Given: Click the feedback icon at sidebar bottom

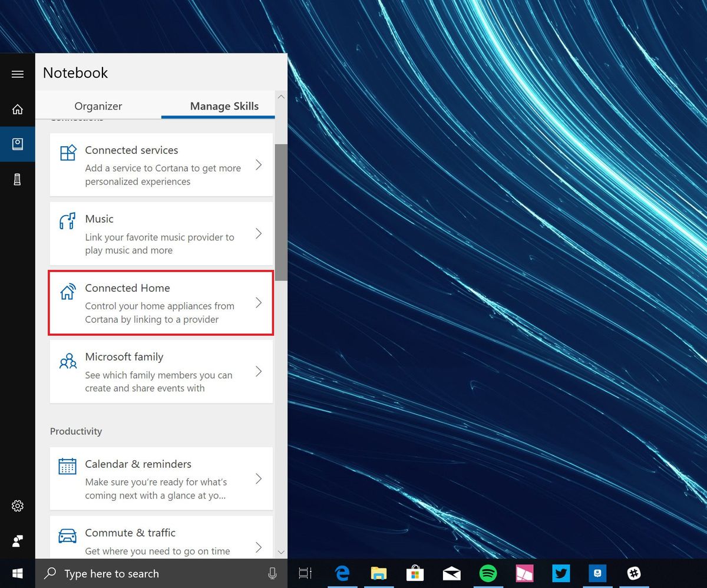Looking at the screenshot, I should pos(17,541).
